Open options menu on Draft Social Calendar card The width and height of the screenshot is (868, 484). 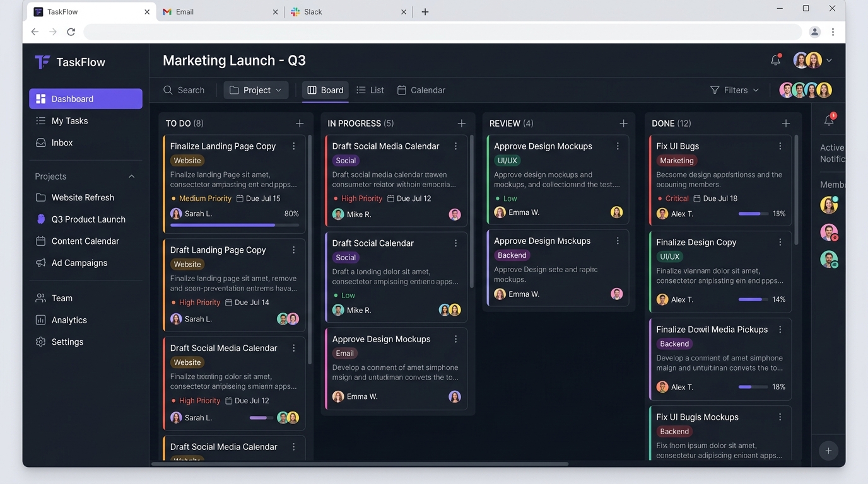click(x=456, y=243)
